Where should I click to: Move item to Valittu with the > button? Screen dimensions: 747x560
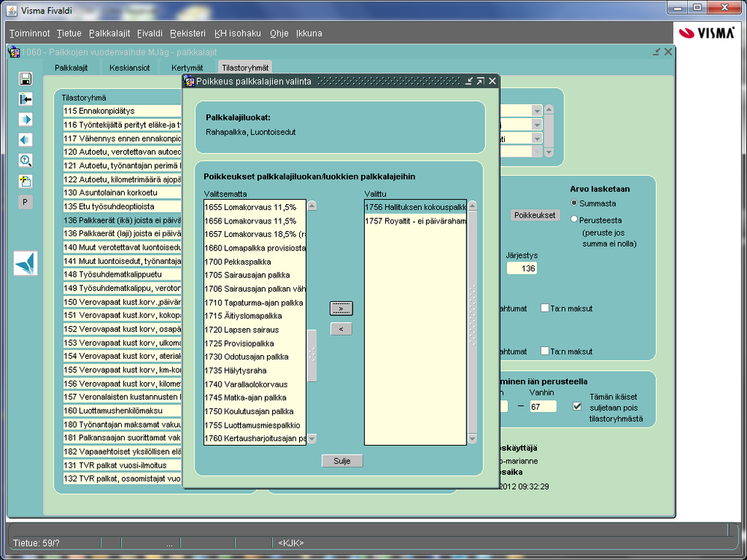341,309
